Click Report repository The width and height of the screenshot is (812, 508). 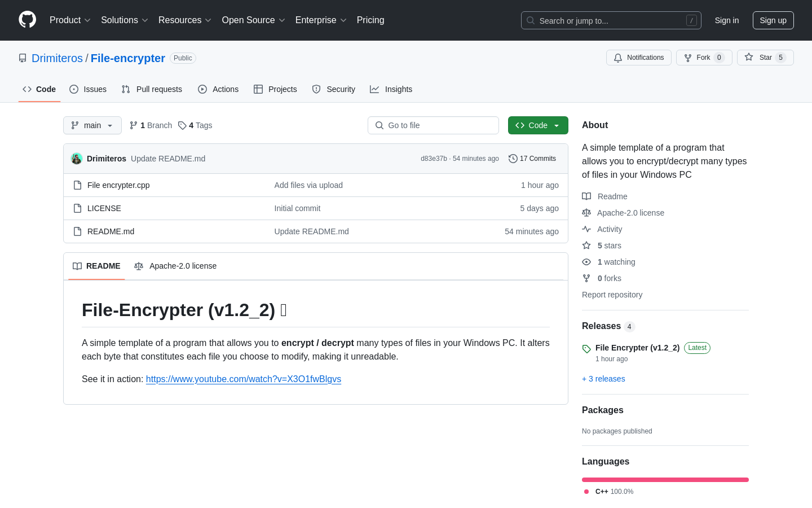pos(612,295)
